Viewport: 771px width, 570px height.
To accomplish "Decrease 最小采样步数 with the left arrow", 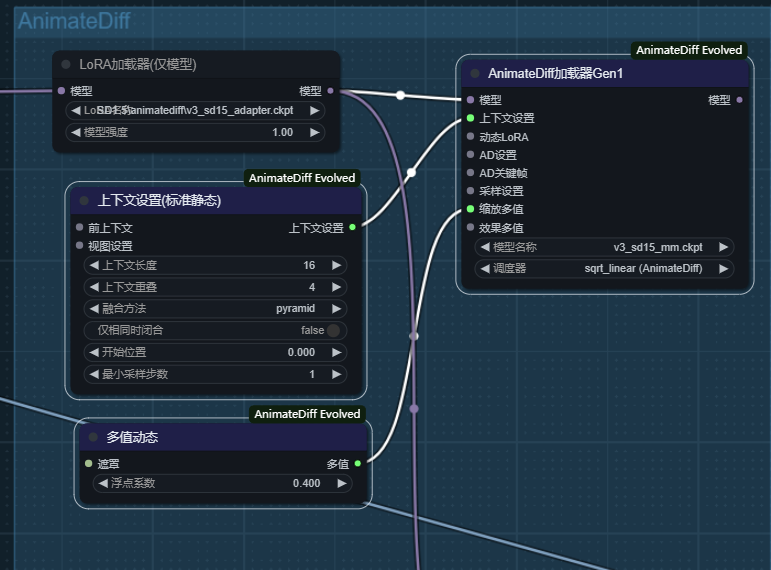I will (94, 374).
